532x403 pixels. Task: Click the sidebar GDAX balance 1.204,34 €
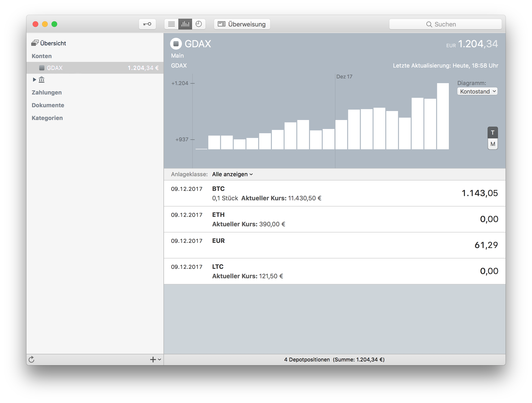143,68
